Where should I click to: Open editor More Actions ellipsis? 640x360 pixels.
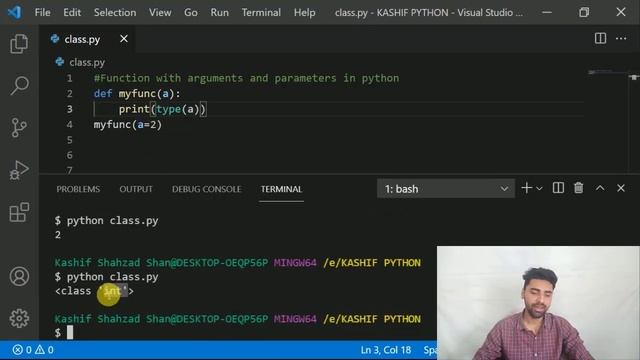coord(621,38)
